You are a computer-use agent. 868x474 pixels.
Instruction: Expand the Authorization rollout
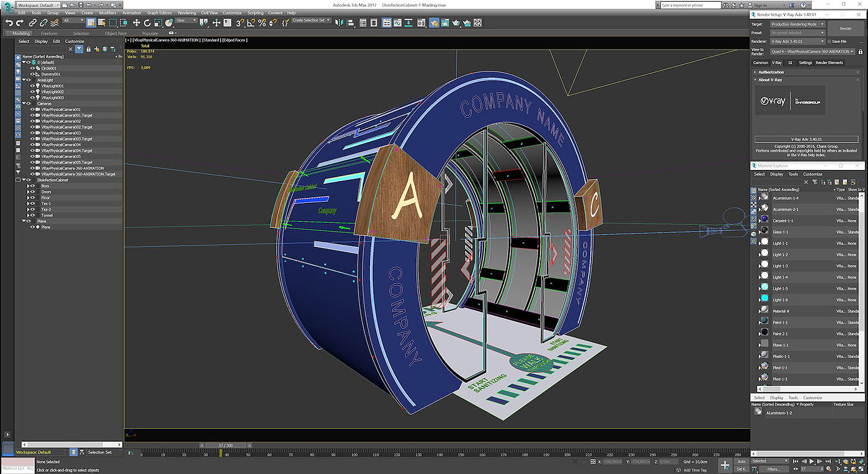(771, 72)
